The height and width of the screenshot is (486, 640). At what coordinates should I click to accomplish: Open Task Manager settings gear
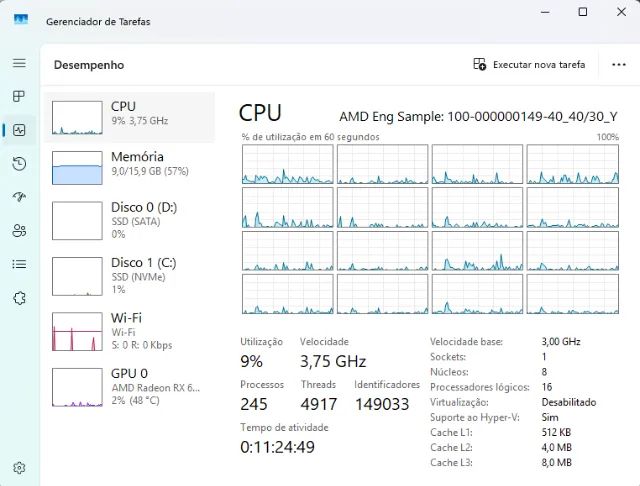point(19,468)
